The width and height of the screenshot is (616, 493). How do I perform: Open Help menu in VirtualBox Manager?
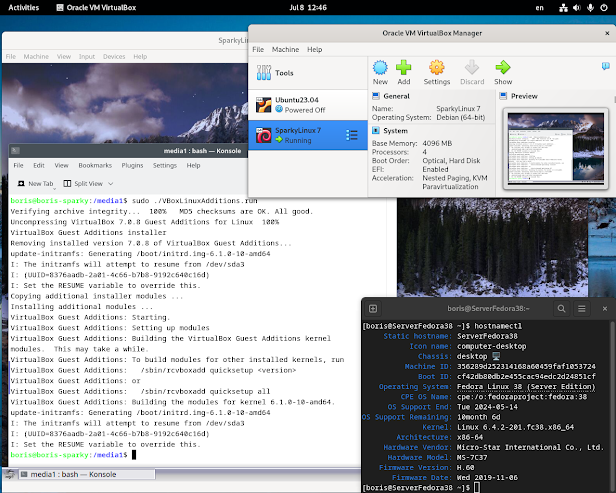(x=315, y=49)
